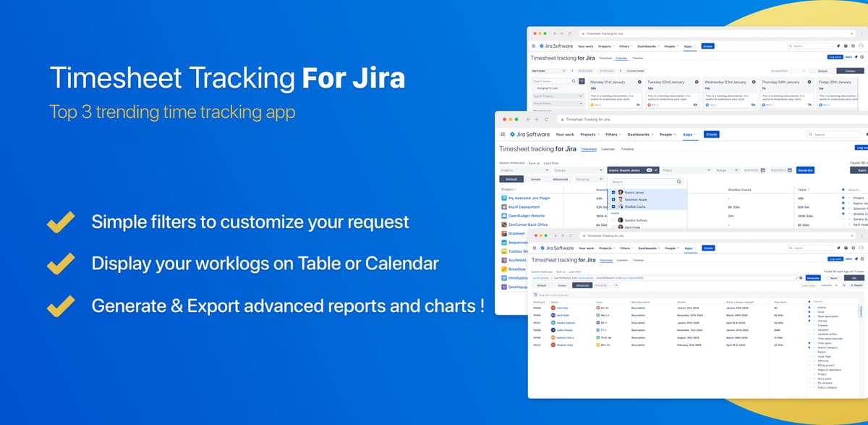Image resolution: width=868 pixels, height=425 pixels.
Task: Toggle the Shelbie Costa user checkbox
Action: pyautogui.click(x=614, y=206)
